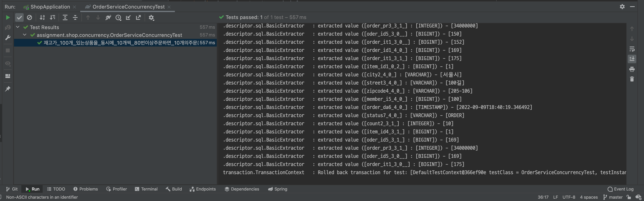This screenshot has height=201, width=644.
Task: Select assignment.shop.concurrency.OrderServiceConcurrencyTest row
Action: pos(115,35)
